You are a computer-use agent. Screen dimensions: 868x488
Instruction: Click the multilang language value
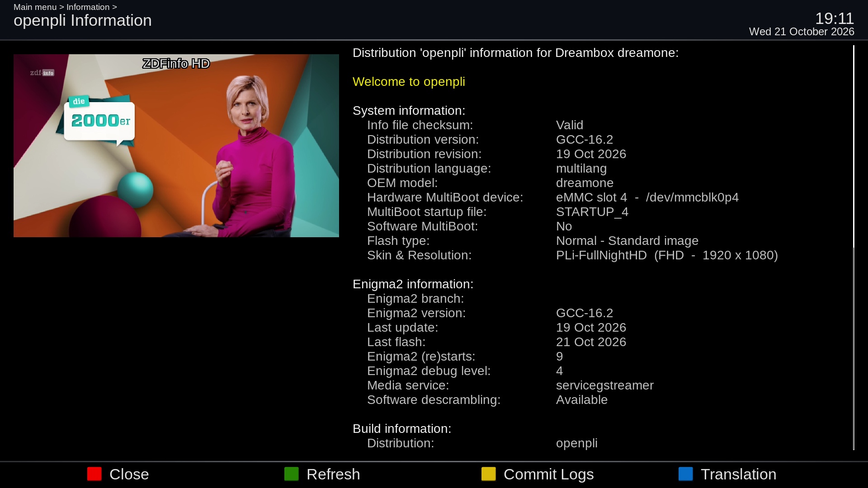[581, 169]
